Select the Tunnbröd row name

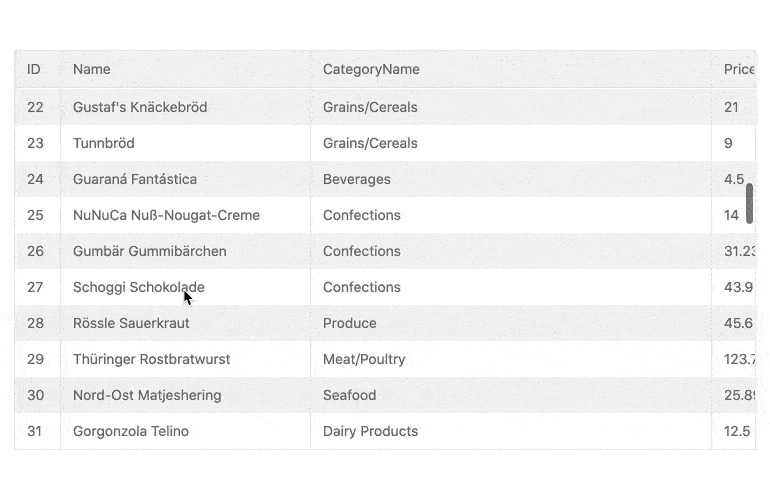(x=105, y=143)
